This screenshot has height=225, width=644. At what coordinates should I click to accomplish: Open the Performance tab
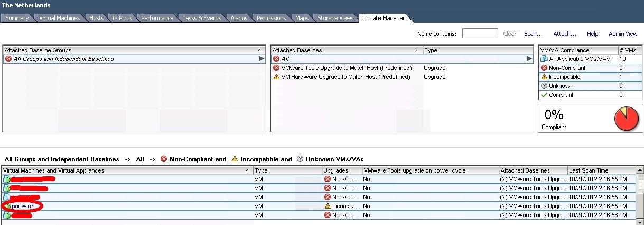tap(157, 18)
